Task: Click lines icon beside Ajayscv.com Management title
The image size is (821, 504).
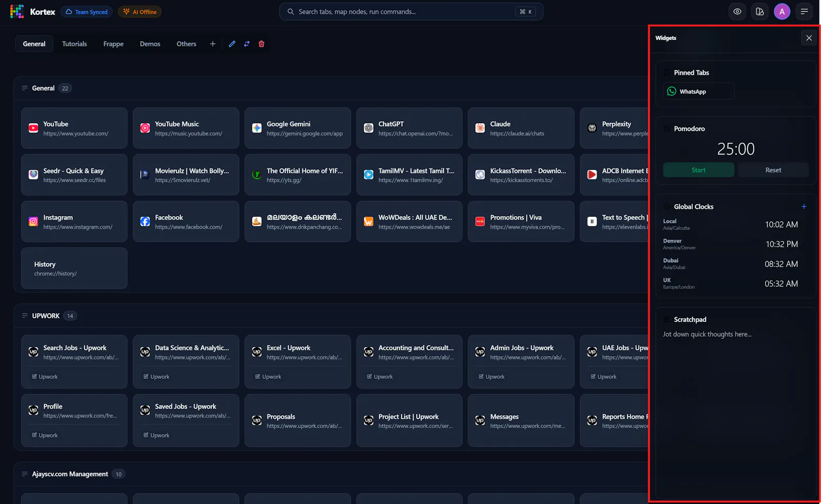Action: tap(25, 474)
